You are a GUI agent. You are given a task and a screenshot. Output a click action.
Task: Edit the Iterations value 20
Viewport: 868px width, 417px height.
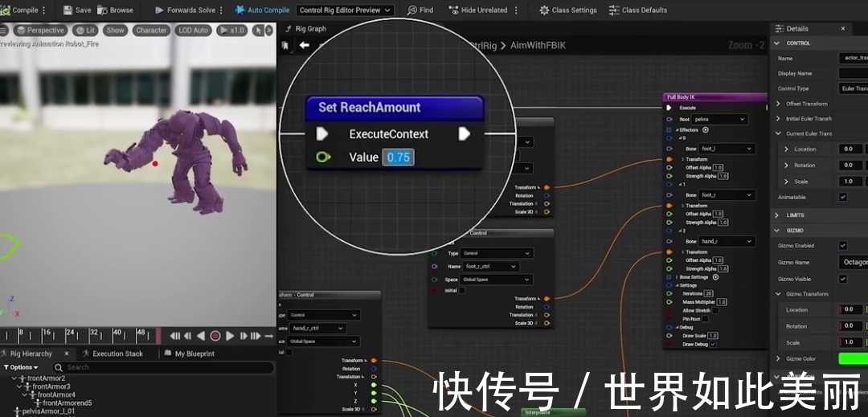709,294
